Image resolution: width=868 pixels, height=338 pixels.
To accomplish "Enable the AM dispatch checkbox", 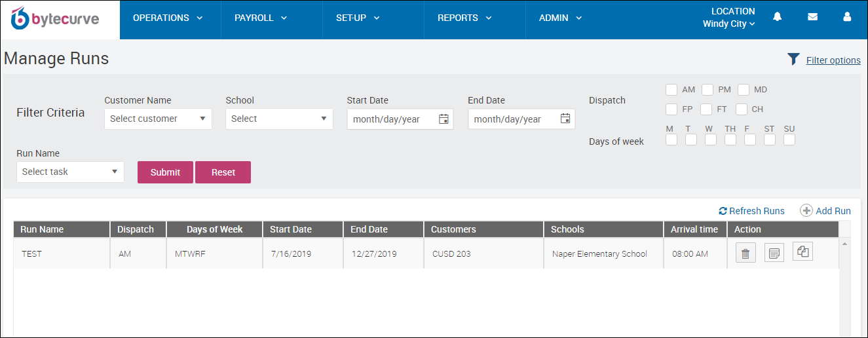I will click(x=671, y=90).
